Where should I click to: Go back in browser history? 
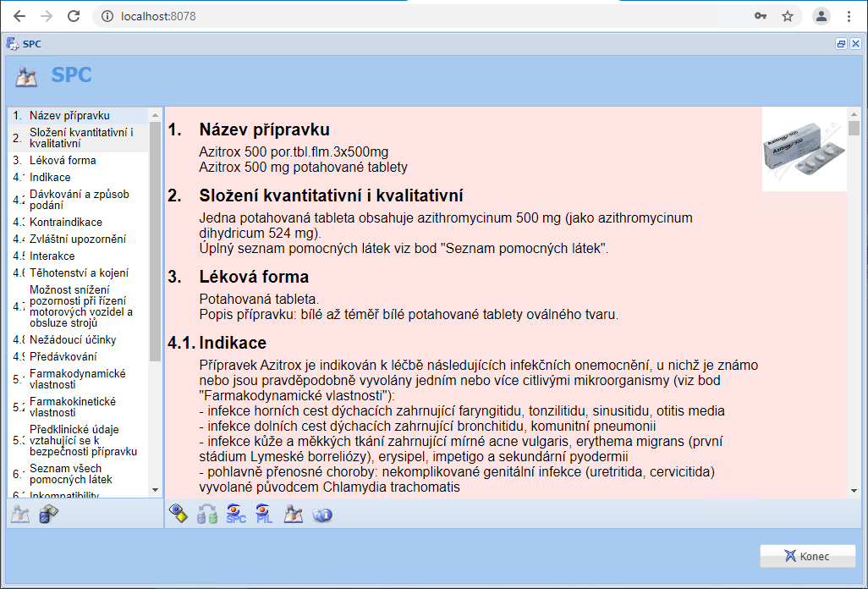coord(19,16)
